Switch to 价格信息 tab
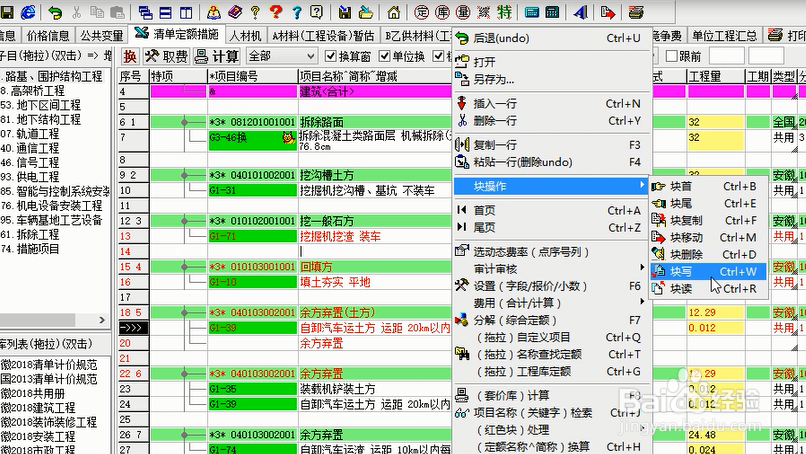The height and width of the screenshot is (454, 806). coord(48,35)
